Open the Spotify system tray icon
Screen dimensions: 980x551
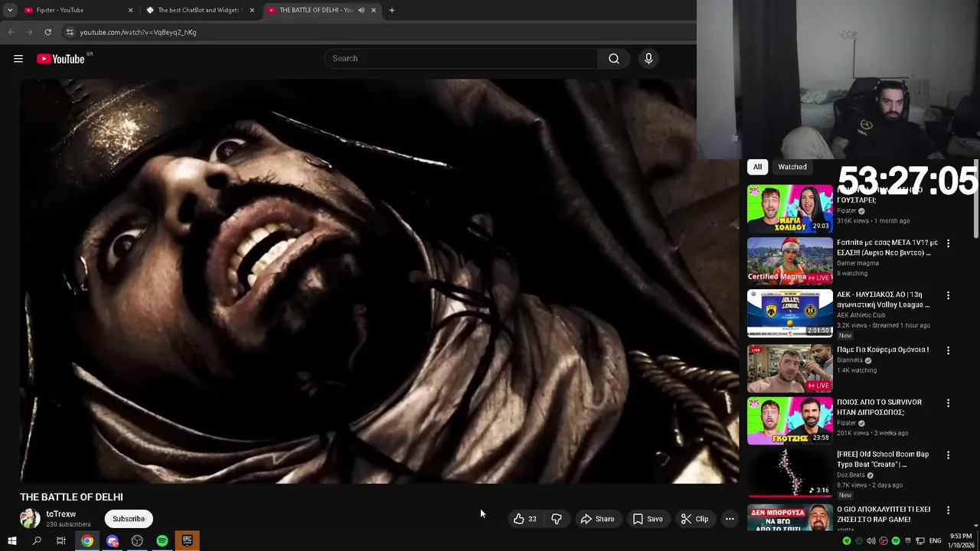895,541
